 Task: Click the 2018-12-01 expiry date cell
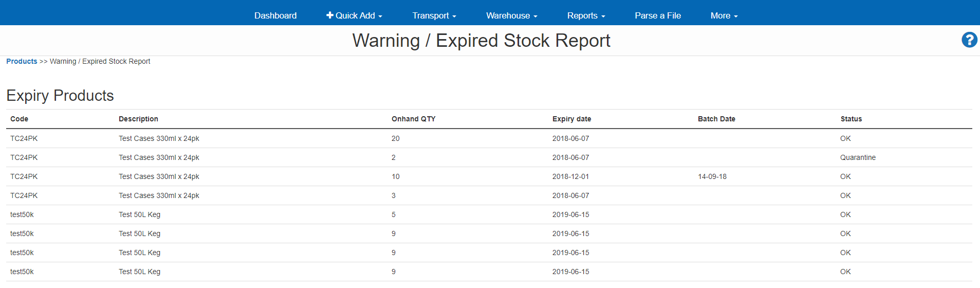tap(570, 176)
